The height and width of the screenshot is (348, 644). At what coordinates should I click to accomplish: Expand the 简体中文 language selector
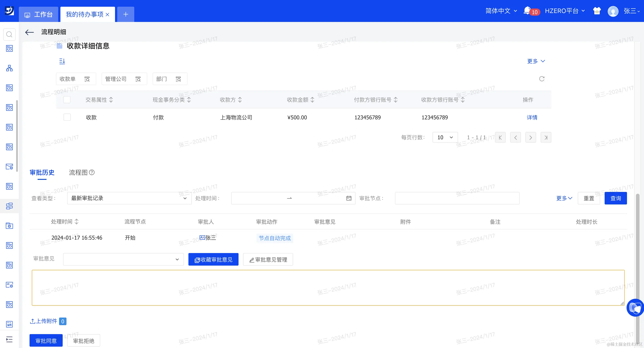coord(501,11)
